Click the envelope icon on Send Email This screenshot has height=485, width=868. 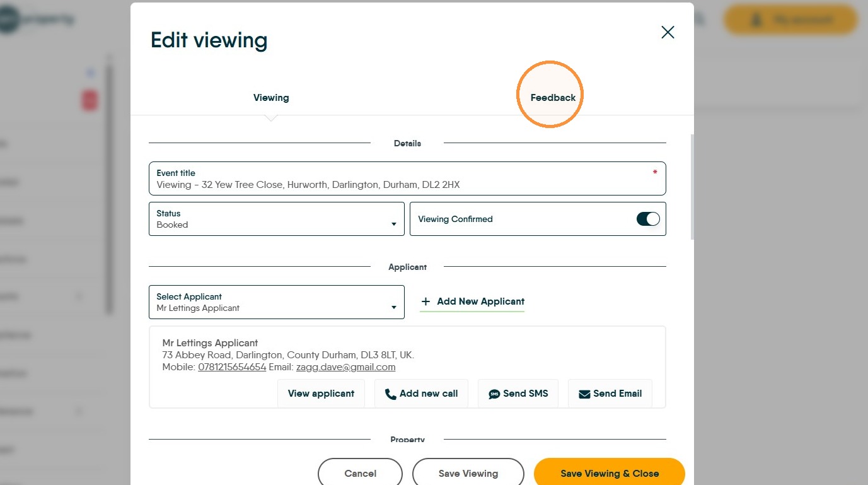tap(584, 394)
